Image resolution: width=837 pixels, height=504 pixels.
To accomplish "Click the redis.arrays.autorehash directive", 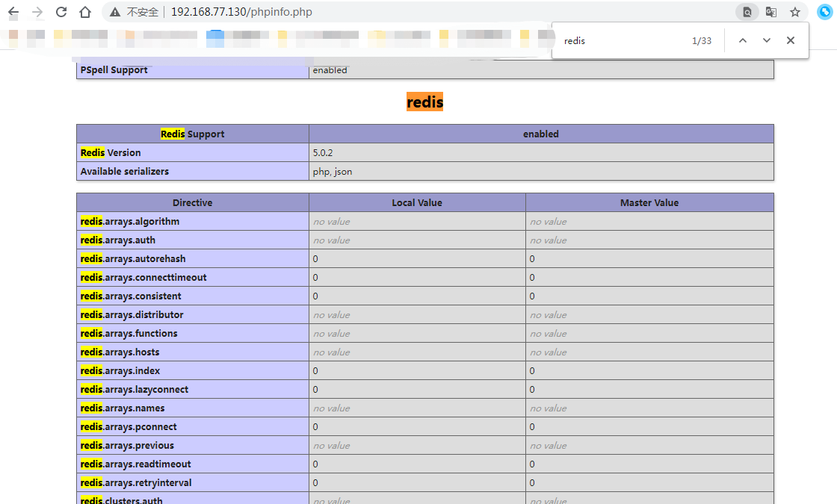I will (x=133, y=258).
